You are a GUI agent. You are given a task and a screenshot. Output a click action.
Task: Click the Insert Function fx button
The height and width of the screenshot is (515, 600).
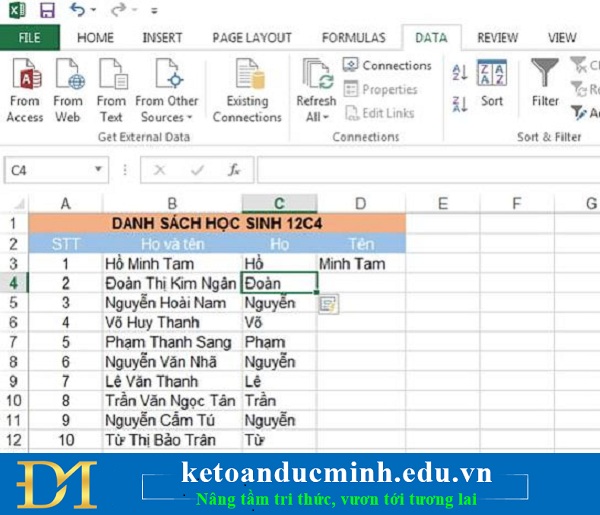pyautogui.click(x=234, y=171)
